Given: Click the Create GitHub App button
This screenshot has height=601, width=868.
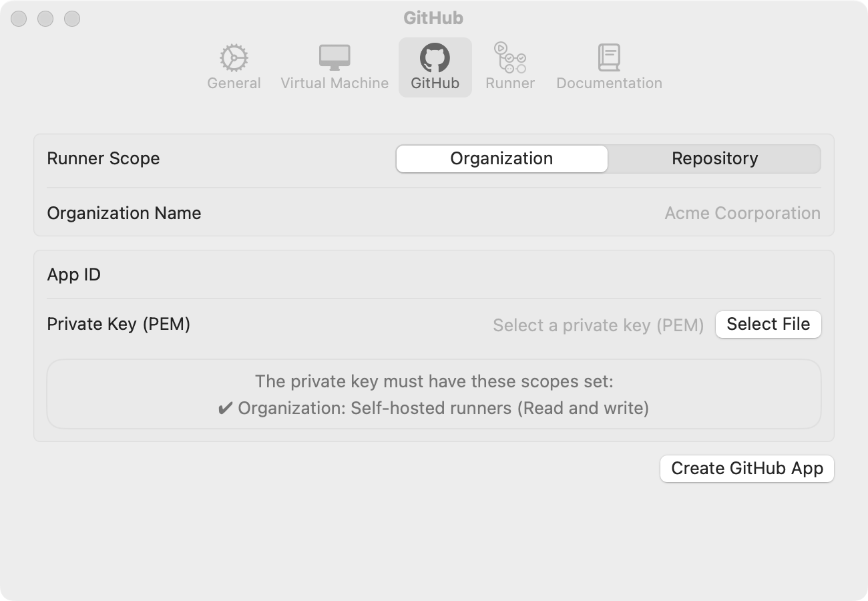Looking at the screenshot, I should tap(746, 469).
